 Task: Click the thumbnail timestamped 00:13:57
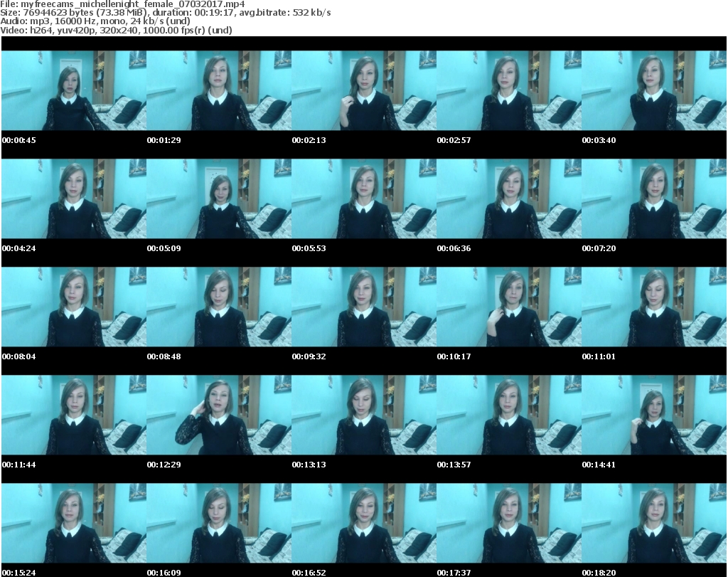coord(509,415)
